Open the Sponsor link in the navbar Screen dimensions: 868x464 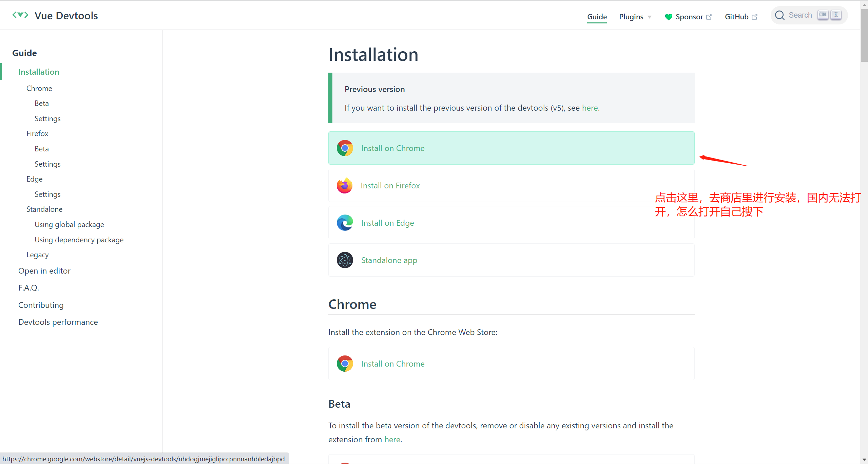click(688, 17)
